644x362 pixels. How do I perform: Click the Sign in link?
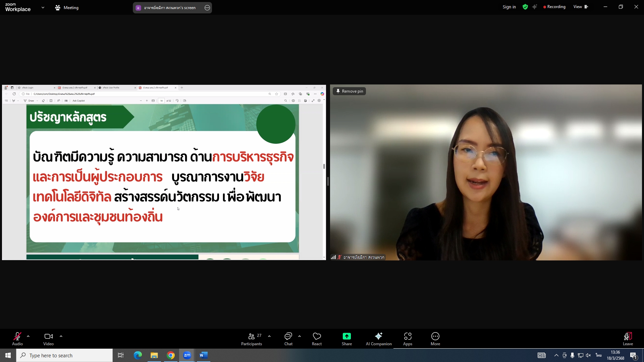pyautogui.click(x=509, y=7)
